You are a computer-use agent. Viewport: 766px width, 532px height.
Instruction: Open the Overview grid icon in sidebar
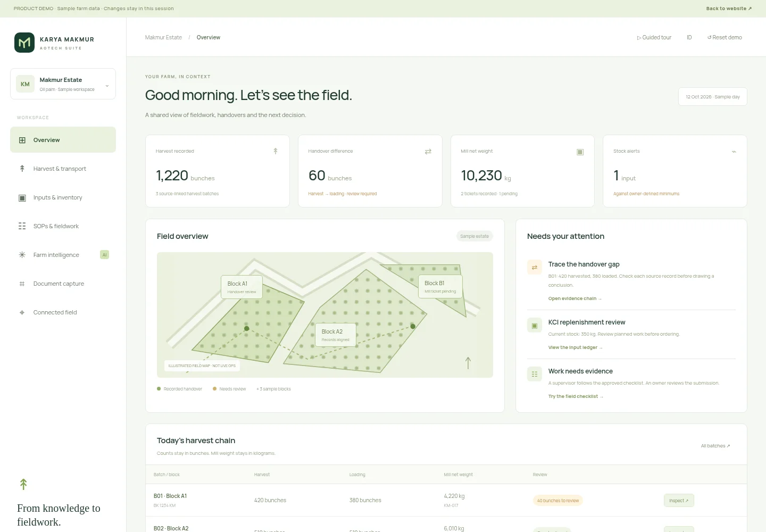pyautogui.click(x=22, y=140)
